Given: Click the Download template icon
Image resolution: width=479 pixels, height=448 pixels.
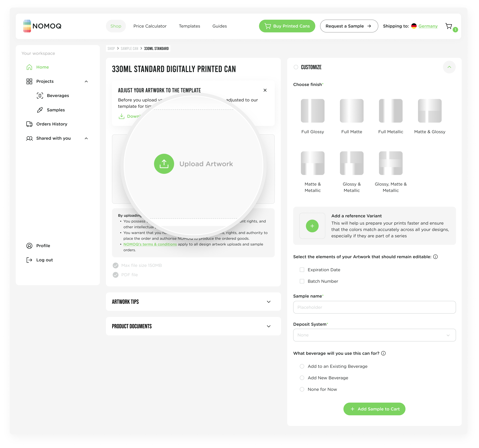Looking at the screenshot, I should [122, 116].
